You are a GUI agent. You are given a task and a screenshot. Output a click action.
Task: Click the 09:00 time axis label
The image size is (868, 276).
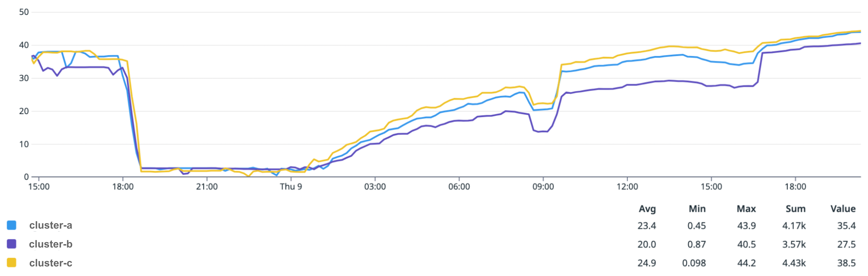pos(543,187)
